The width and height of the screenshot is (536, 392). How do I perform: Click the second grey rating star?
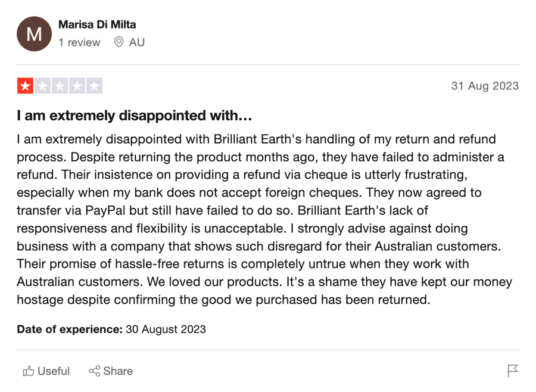43,86
